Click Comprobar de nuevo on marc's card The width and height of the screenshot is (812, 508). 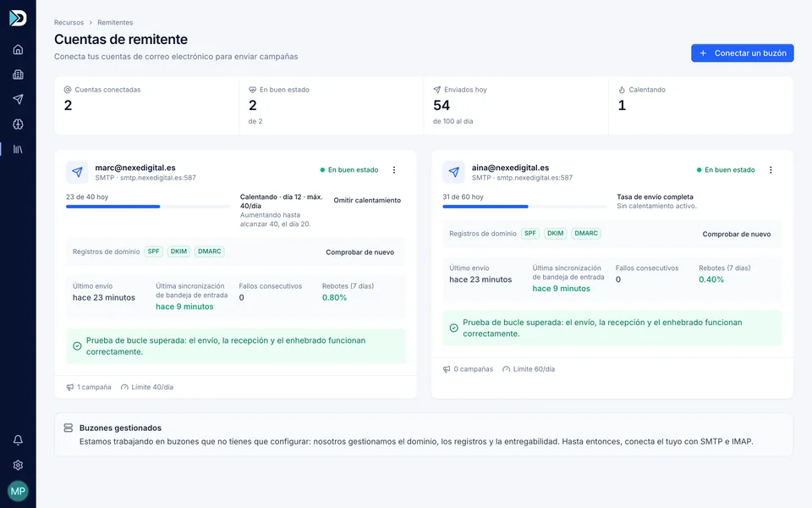pos(360,252)
